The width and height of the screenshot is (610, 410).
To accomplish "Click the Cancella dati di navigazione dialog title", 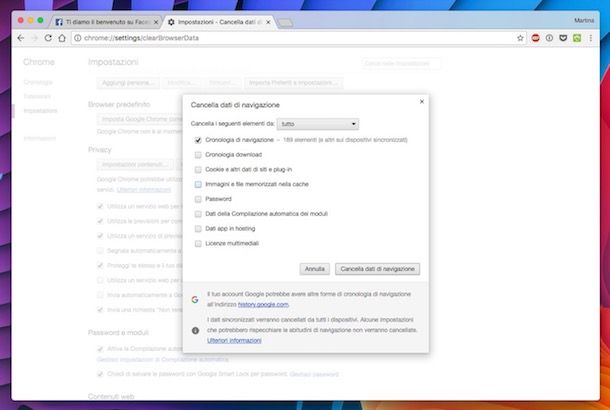I will click(235, 105).
